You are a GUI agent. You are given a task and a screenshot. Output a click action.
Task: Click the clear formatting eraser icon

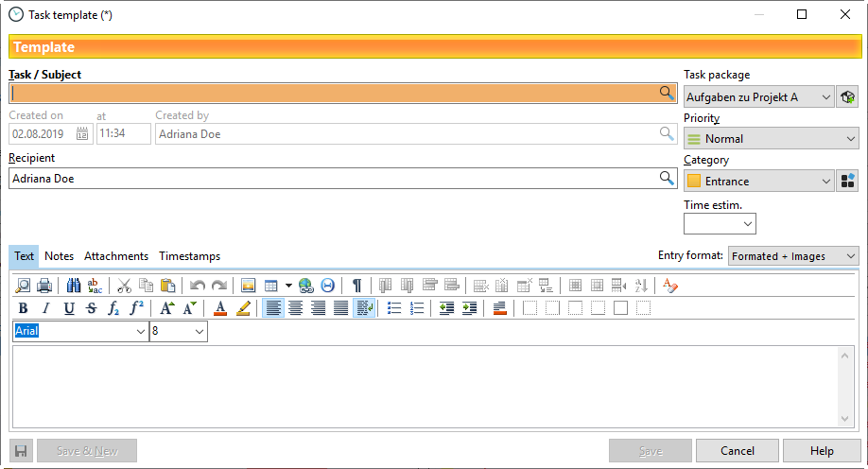click(670, 285)
